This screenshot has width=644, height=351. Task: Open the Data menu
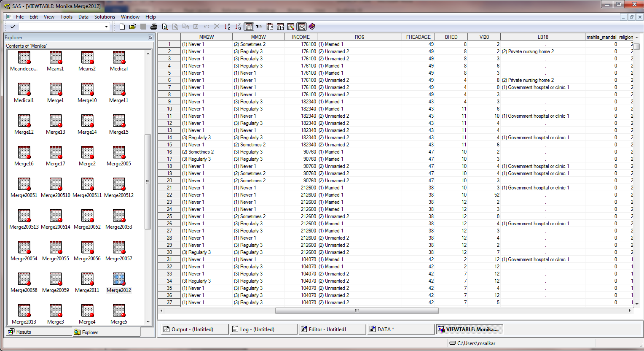(x=83, y=17)
